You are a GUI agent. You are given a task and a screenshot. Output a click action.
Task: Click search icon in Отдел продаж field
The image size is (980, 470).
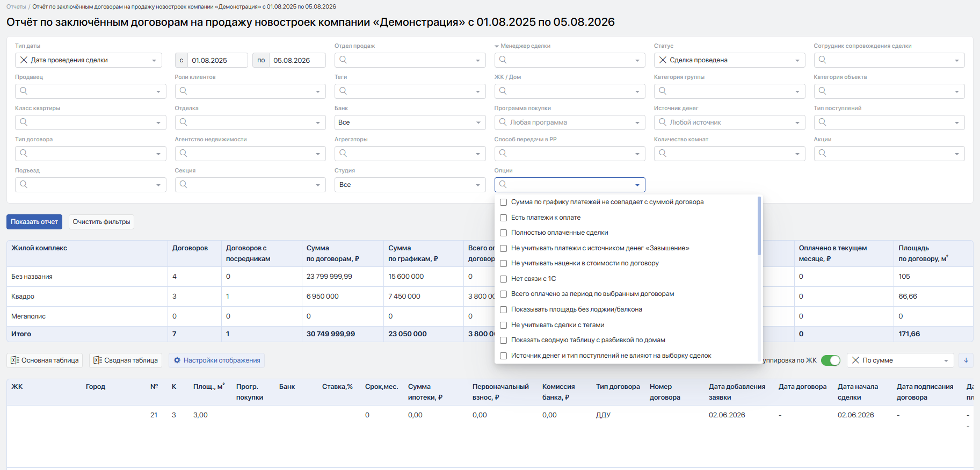[x=343, y=60]
